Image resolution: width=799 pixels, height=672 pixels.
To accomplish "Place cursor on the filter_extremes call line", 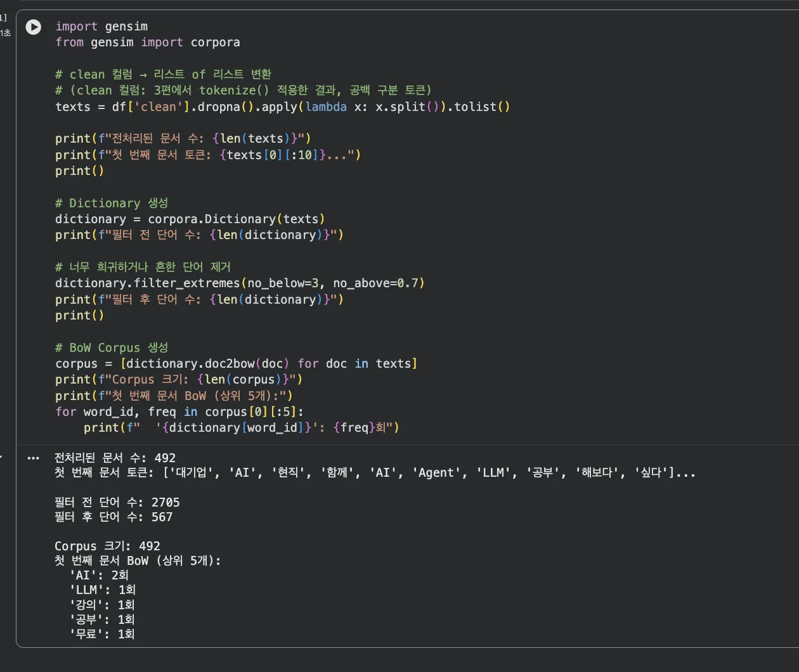I will [239, 283].
